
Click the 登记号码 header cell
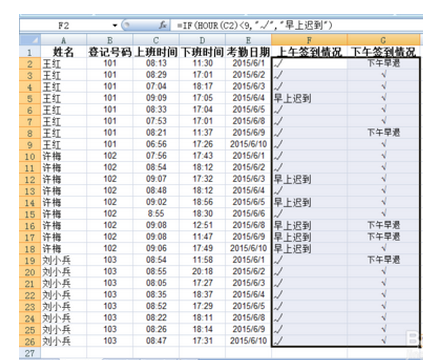coord(110,52)
